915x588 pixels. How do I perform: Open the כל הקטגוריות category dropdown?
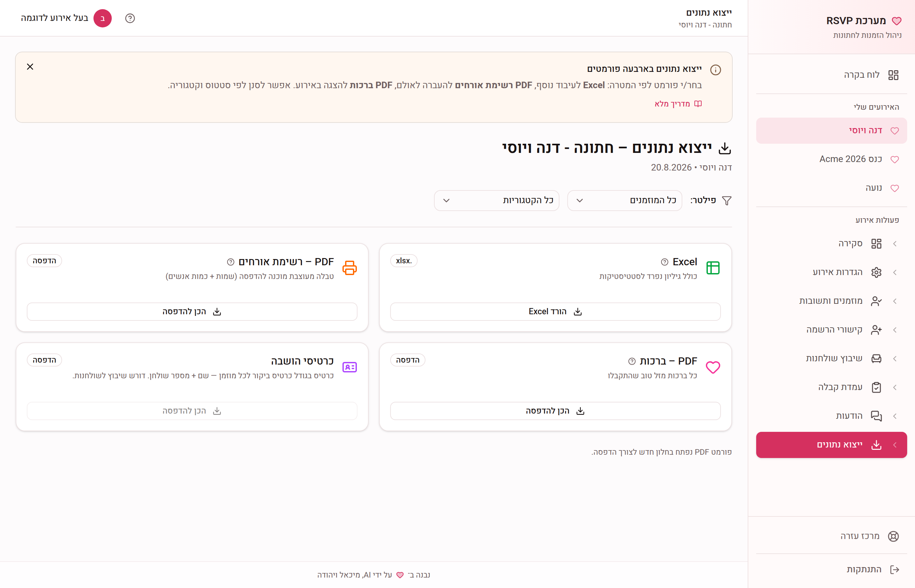(x=496, y=201)
